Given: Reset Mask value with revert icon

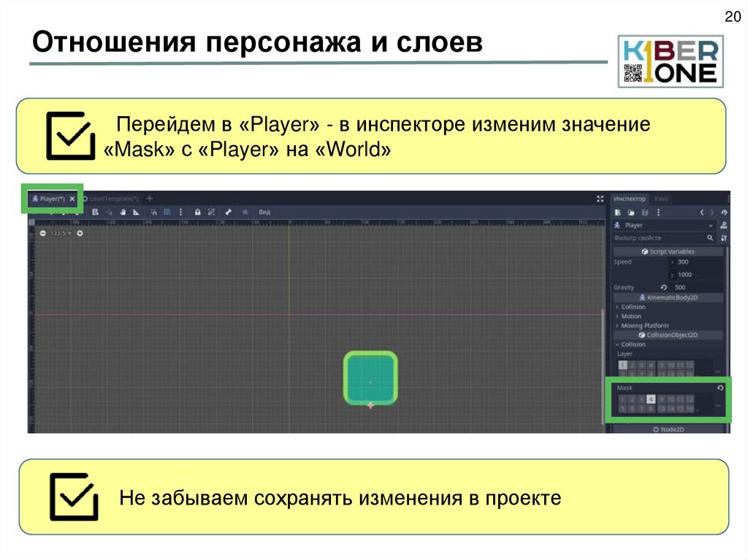Looking at the screenshot, I should [x=720, y=388].
